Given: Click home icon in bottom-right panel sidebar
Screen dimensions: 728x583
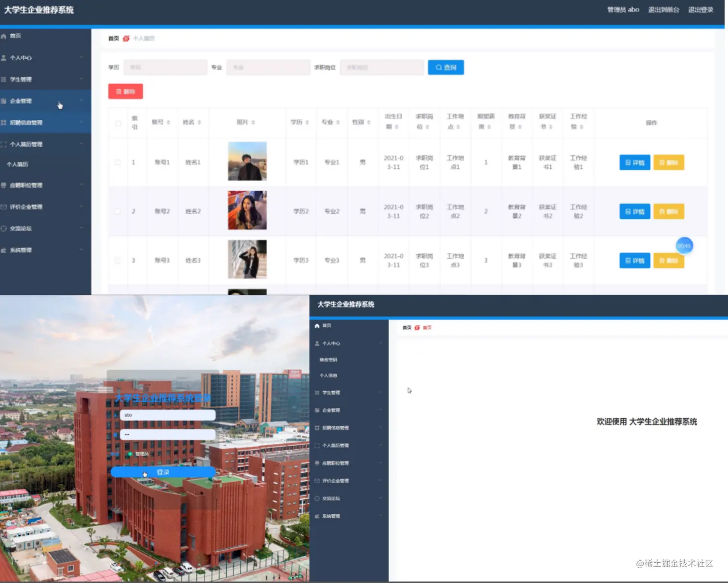Looking at the screenshot, I should 317,326.
